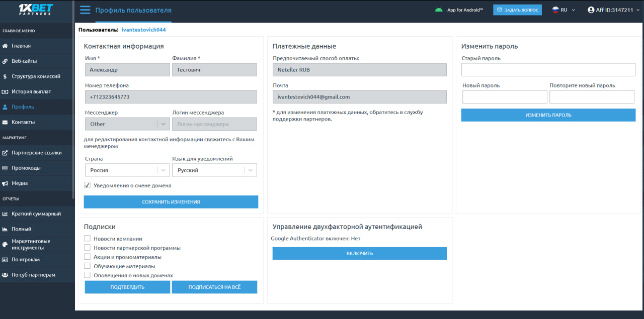Click the Подписаться на всё button
644x319 pixels.
[214, 287]
